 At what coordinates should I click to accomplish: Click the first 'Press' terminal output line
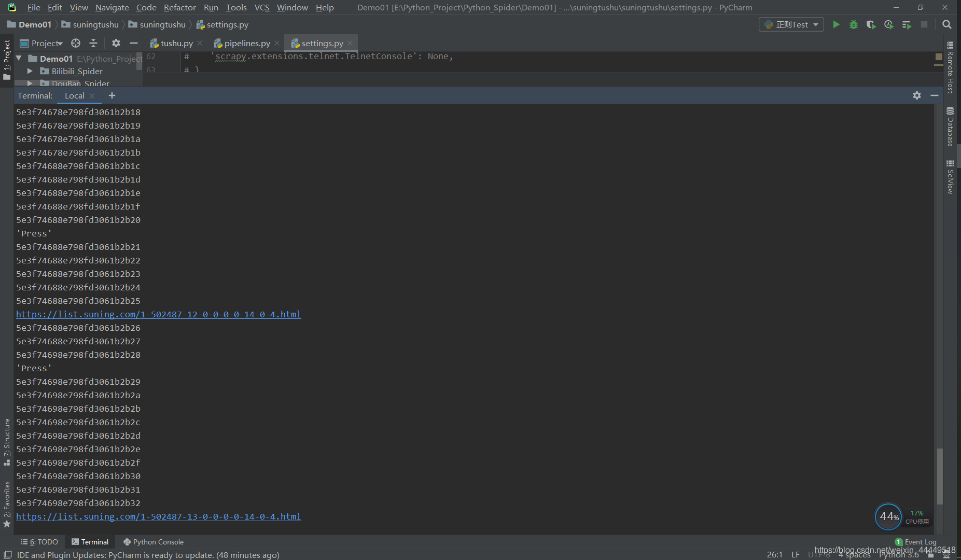click(34, 233)
